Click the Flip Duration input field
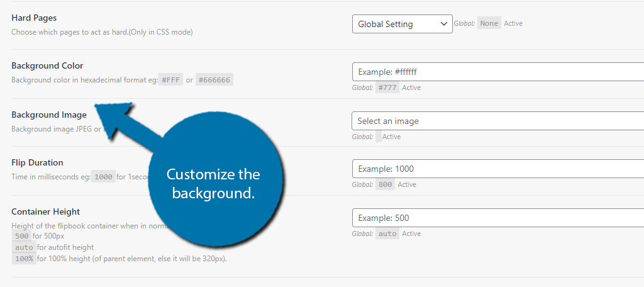 (498, 169)
